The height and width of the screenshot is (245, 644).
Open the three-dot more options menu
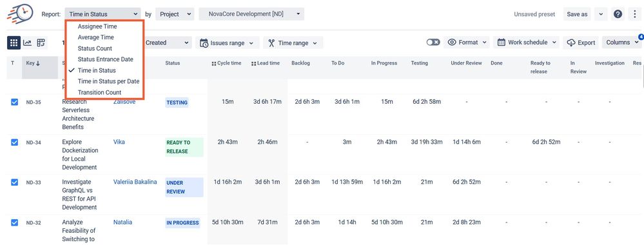point(635,14)
